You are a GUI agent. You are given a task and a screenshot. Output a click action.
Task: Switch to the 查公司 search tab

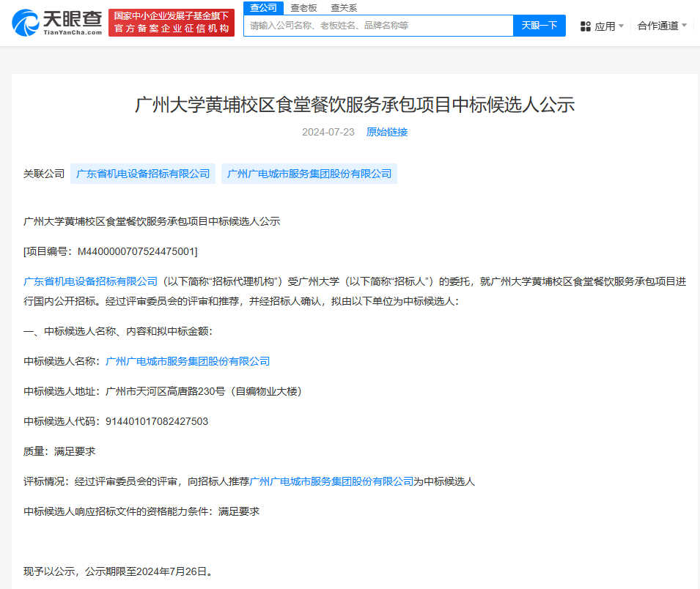(x=263, y=8)
